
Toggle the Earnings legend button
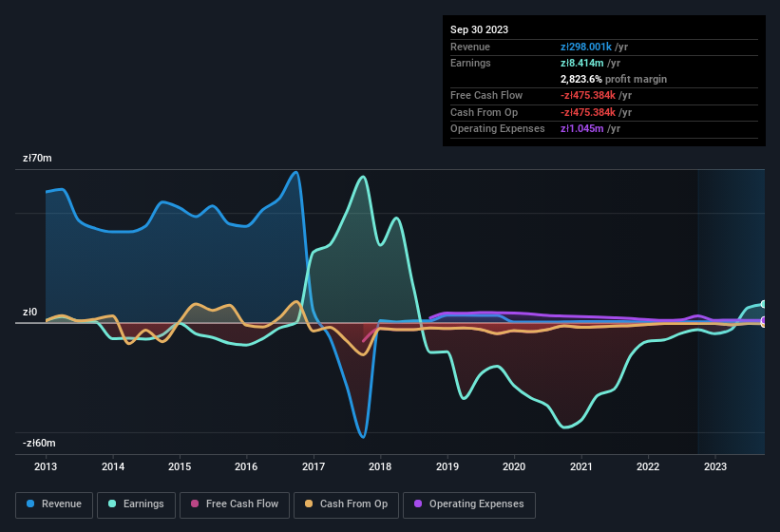tap(136, 504)
